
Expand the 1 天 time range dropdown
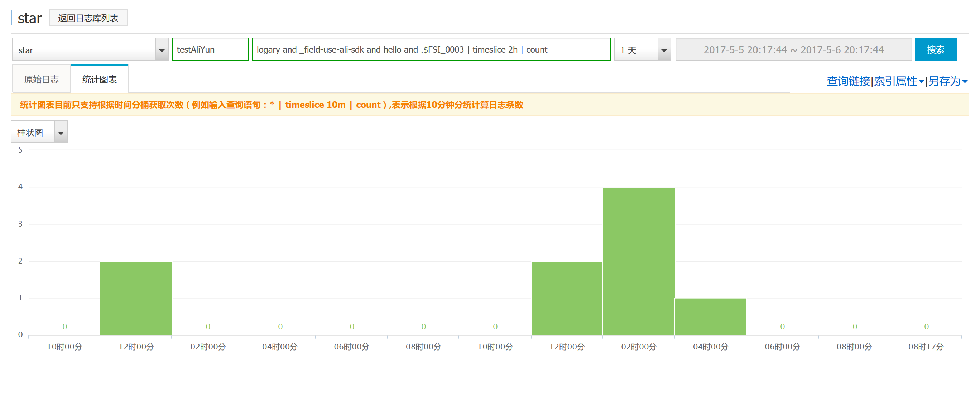tap(663, 50)
